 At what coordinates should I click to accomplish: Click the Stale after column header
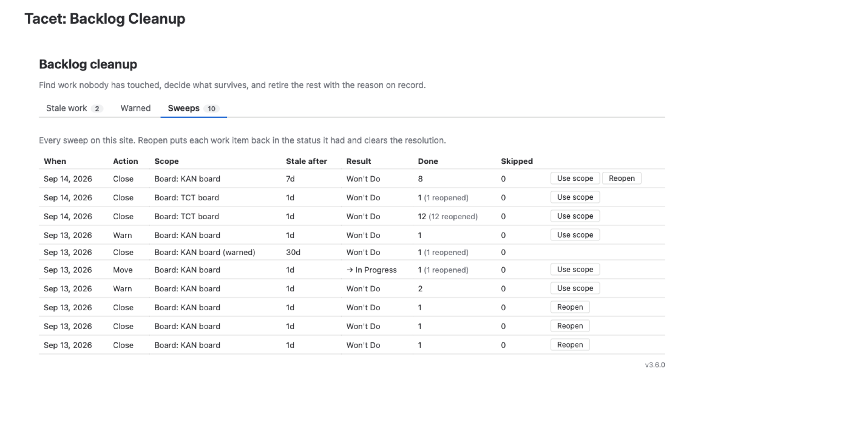tap(306, 161)
